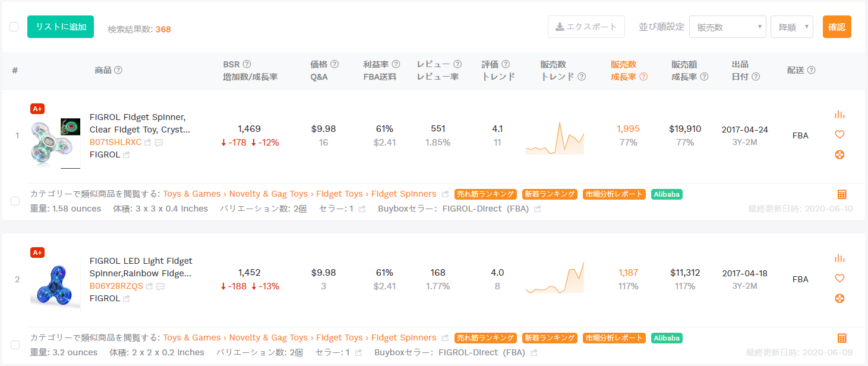
Task: Click the 価格 Q&A column header
Action: coord(324,70)
